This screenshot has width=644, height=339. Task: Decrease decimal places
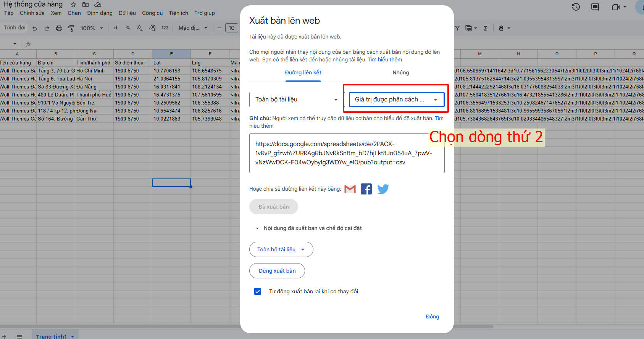(x=140, y=28)
